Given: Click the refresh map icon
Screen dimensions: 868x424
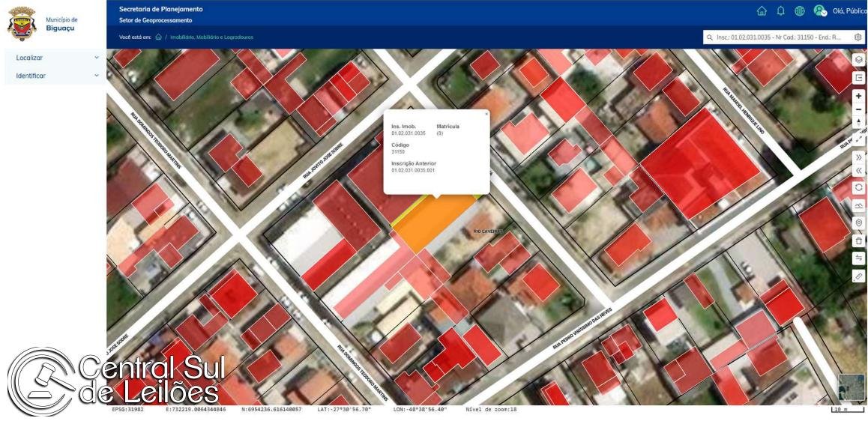Looking at the screenshot, I should [859, 187].
